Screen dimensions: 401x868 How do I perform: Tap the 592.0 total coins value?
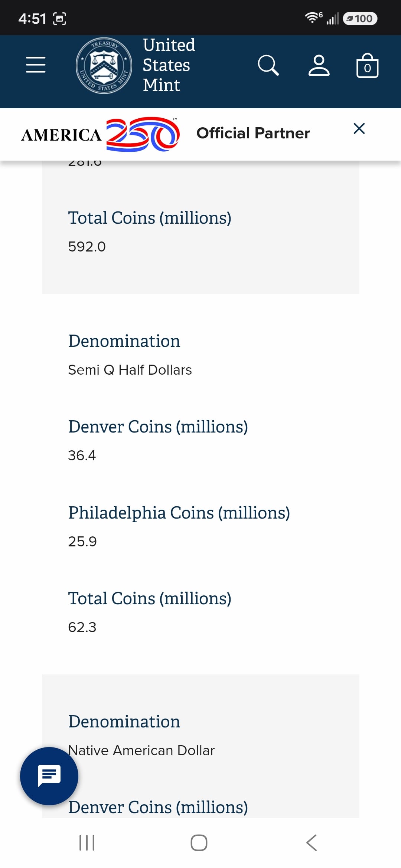click(87, 247)
